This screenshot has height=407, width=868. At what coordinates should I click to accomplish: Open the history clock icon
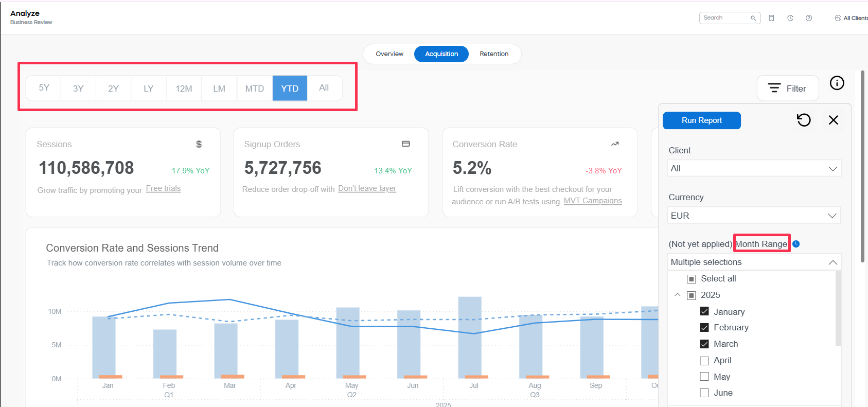point(790,18)
